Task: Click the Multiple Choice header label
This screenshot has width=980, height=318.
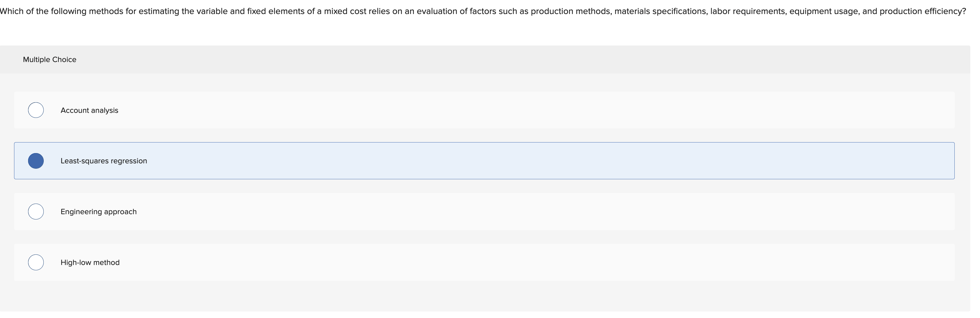Action: pos(49,59)
